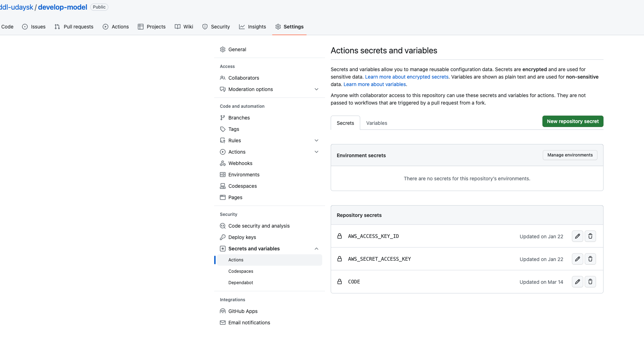The height and width of the screenshot is (340, 644).
Task: Click the padlock icon next to CODE secret
Action: 340,281
